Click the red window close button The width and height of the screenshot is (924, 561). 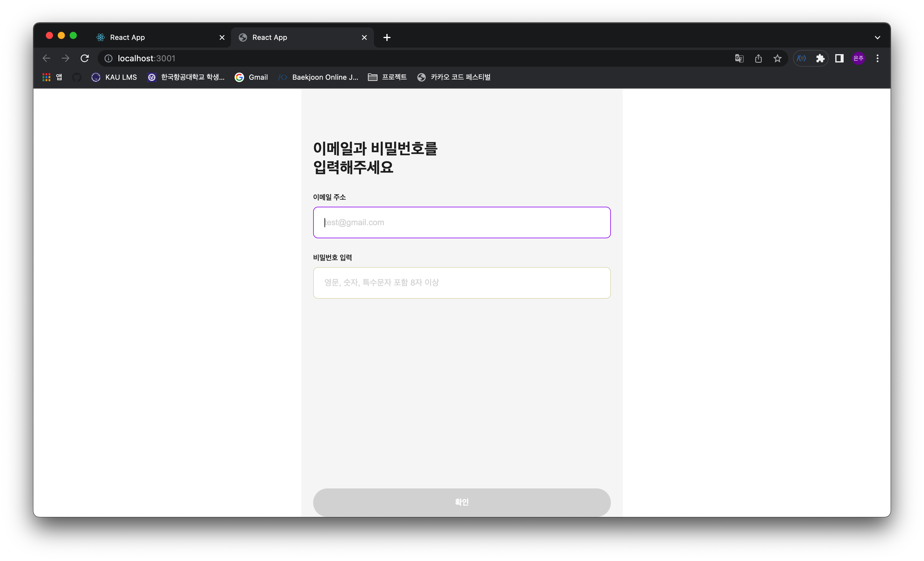pos(49,36)
